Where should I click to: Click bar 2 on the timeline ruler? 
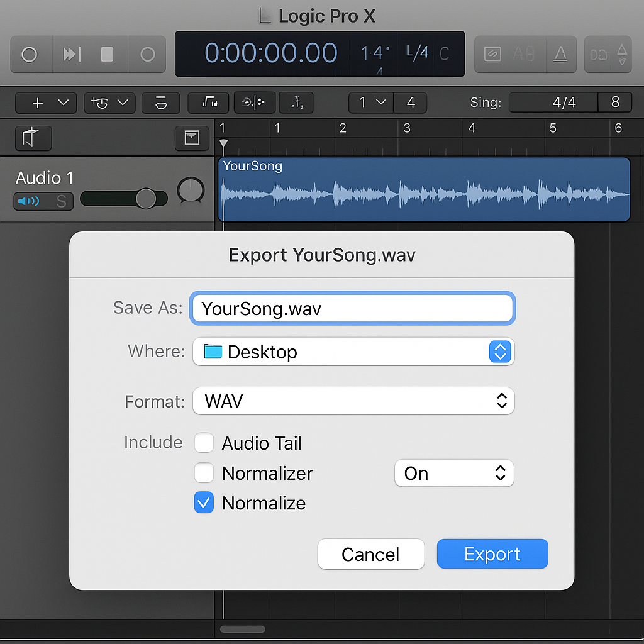(343, 128)
